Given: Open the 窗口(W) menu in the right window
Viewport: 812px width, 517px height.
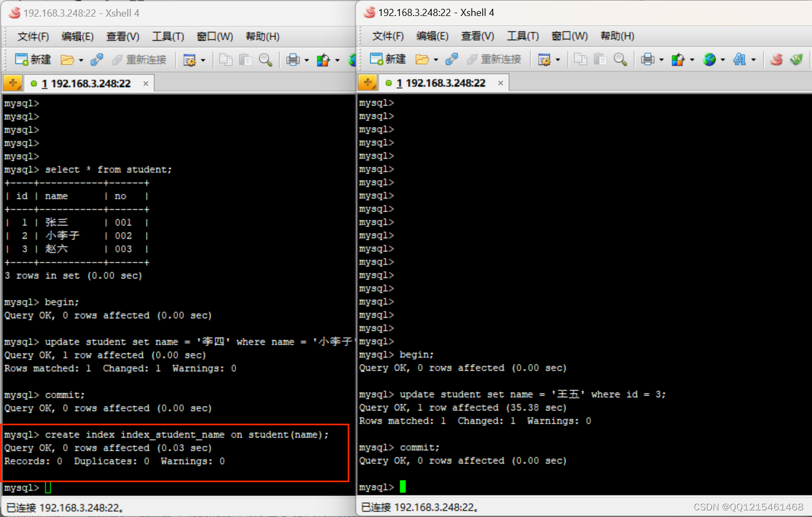Looking at the screenshot, I should (570, 36).
